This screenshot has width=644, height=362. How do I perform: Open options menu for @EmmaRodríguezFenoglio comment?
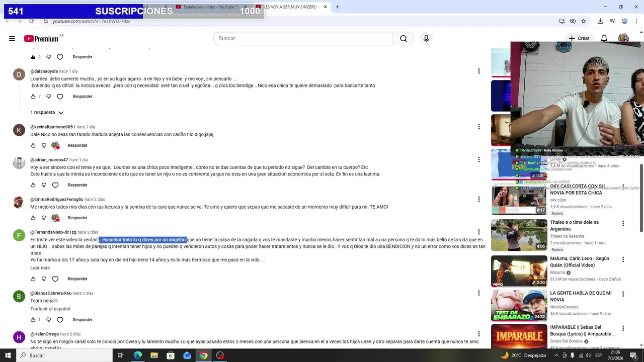coord(478,199)
